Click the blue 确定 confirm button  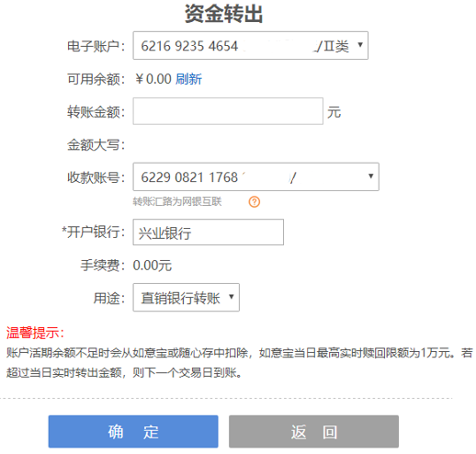tap(133, 432)
